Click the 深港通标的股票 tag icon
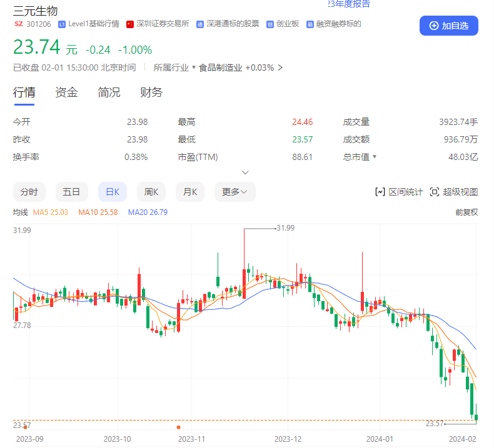This screenshot has height=448, width=494. (199, 24)
